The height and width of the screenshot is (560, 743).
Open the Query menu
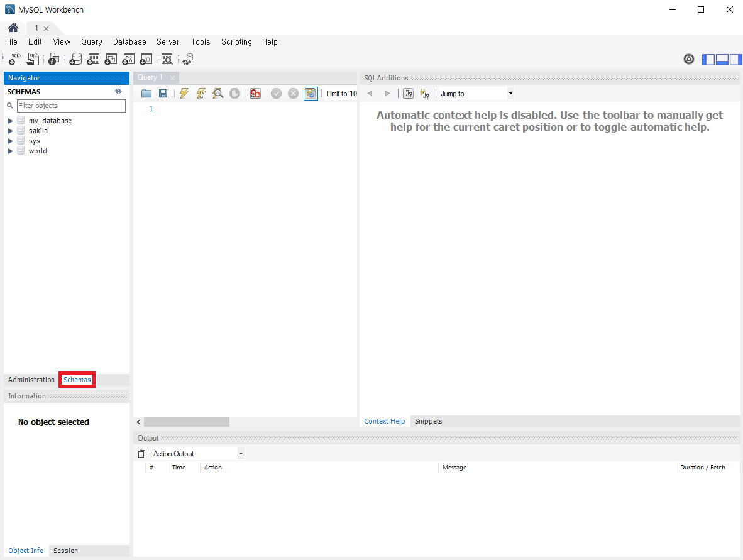click(91, 41)
